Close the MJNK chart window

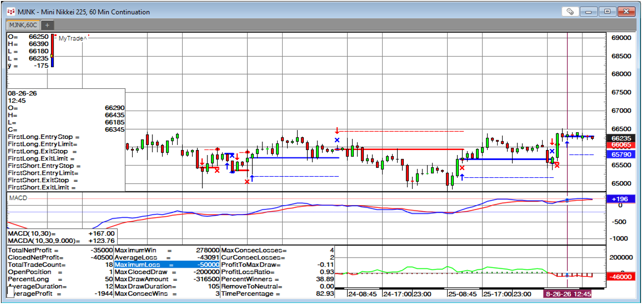pyautogui.click(x=626, y=11)
